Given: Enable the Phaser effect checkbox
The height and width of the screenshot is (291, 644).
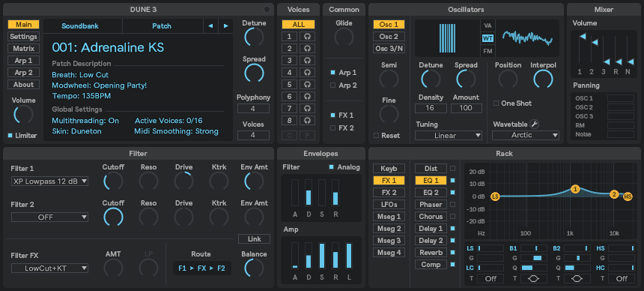Looking at the screenshot, I should (452, 205).
